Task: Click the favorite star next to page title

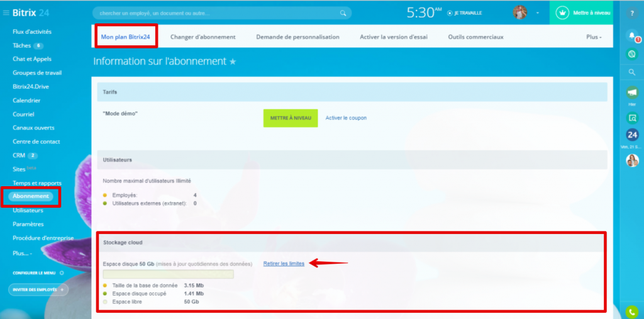Action: click(233, 62)
